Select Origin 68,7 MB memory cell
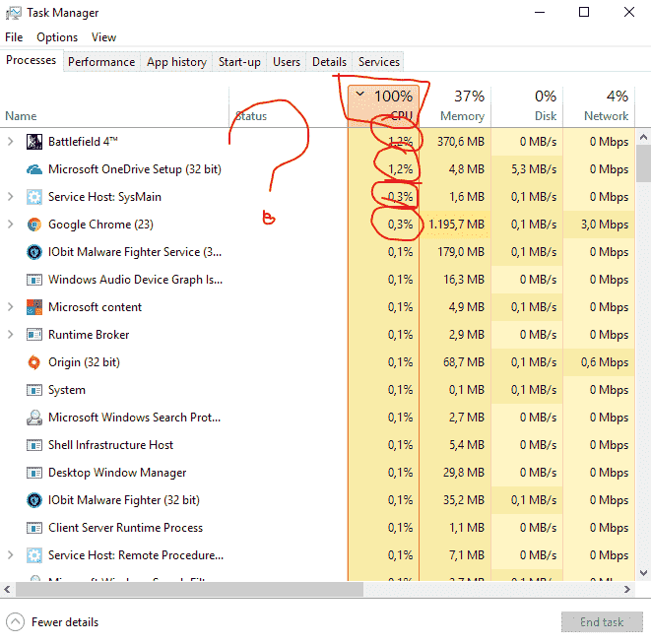651x644 pixels. tap(455, 362)
